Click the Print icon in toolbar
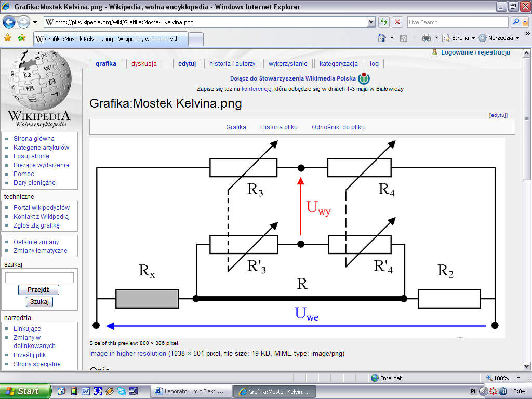Viewport: 532px width, 399px height. pyautogui.click(x=427, y=38)
